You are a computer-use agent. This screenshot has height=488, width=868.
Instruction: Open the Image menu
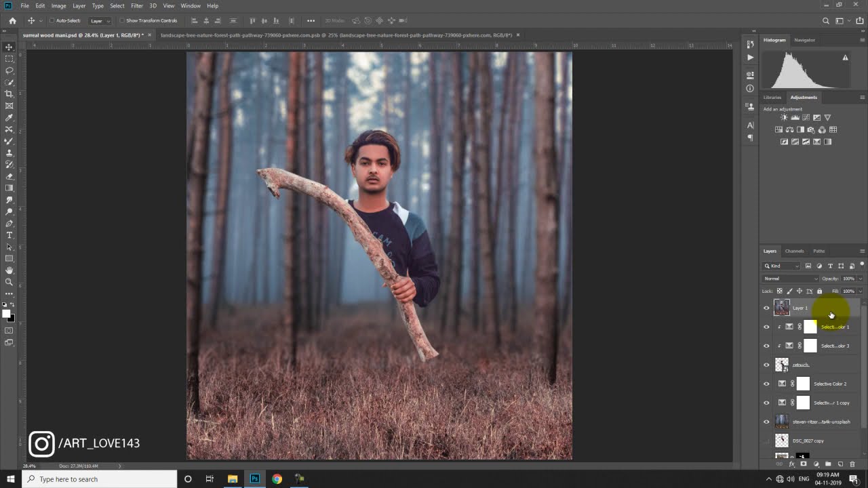click(x=58, y=5)
